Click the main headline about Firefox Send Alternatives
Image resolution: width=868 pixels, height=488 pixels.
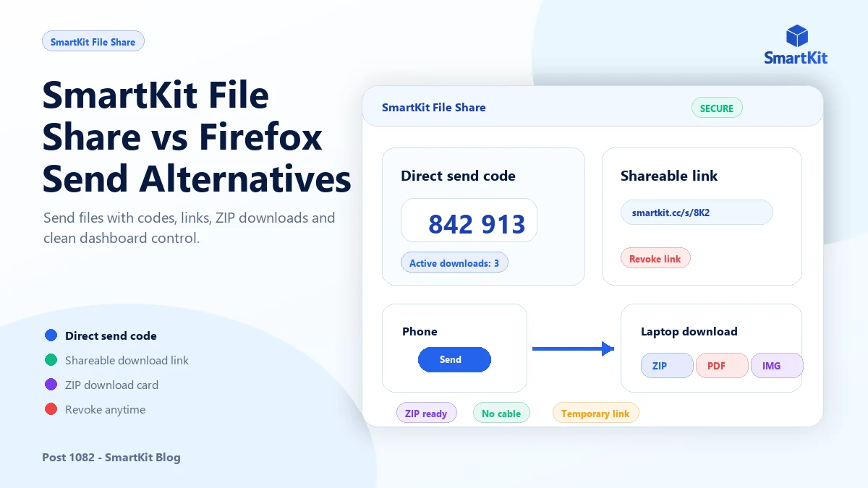[x=197, y=137]
